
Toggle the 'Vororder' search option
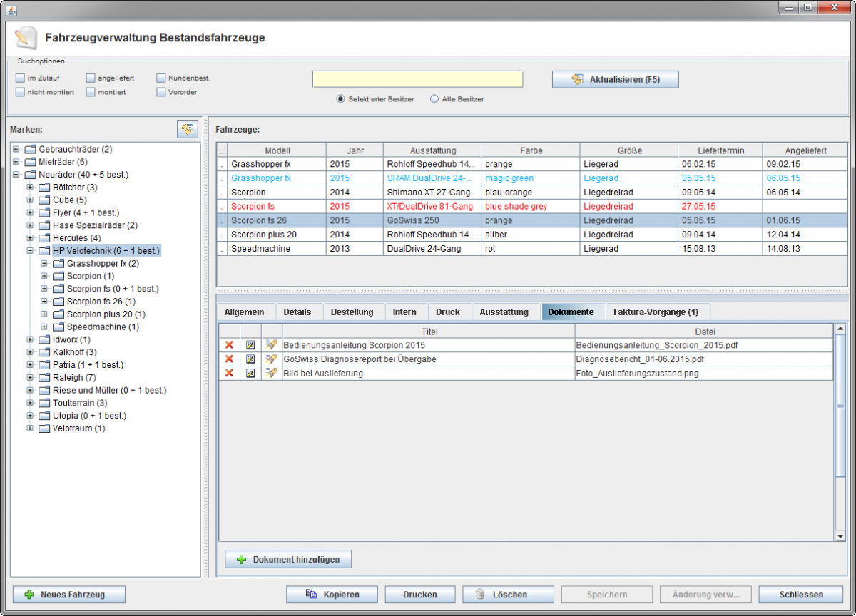(161, 92)
